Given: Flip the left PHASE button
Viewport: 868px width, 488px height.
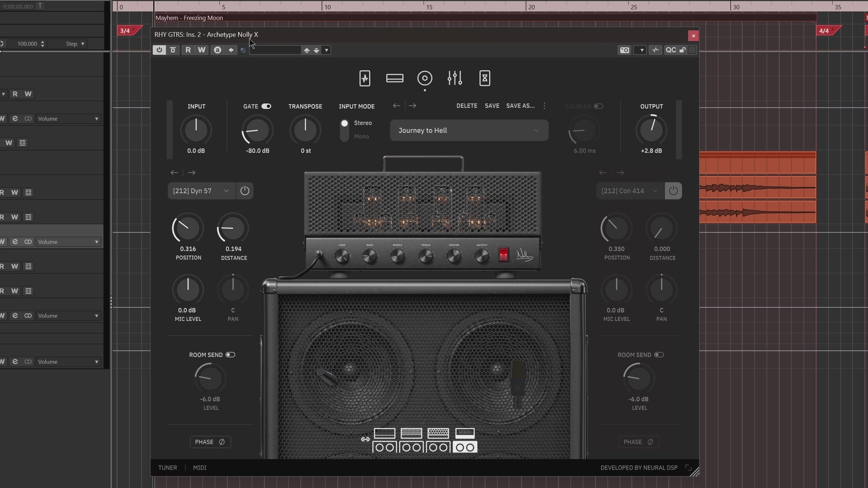Looking at the screenshot, I should click(x=210, y=442).
